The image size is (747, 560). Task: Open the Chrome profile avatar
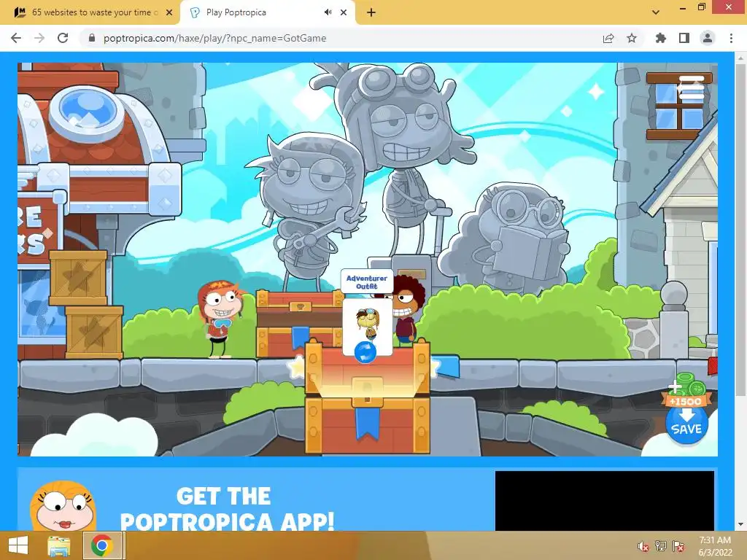(708, 38)
